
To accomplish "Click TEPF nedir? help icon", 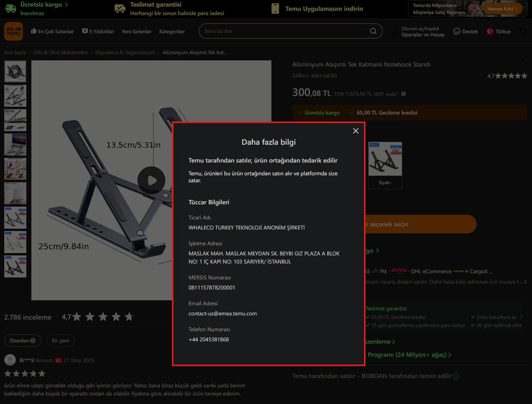I will (403, 94).
